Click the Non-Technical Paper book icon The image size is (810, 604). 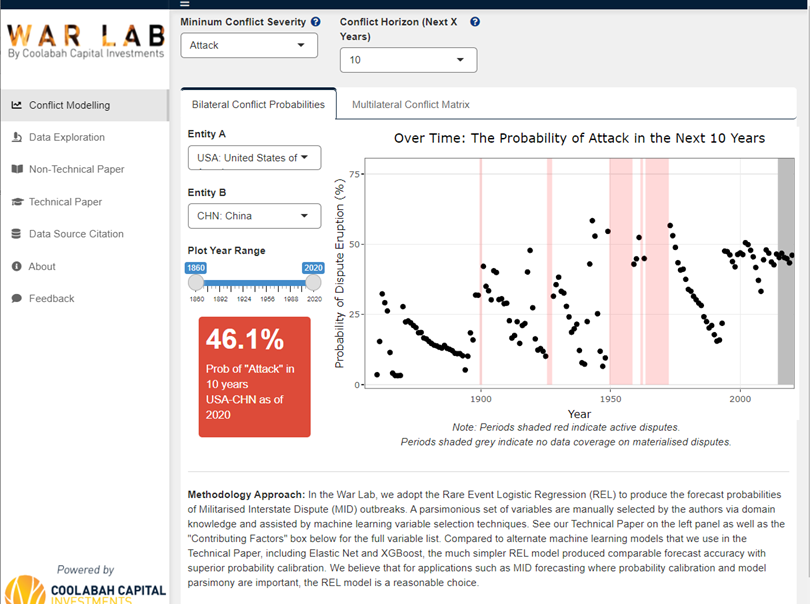[x=16, y=169]
